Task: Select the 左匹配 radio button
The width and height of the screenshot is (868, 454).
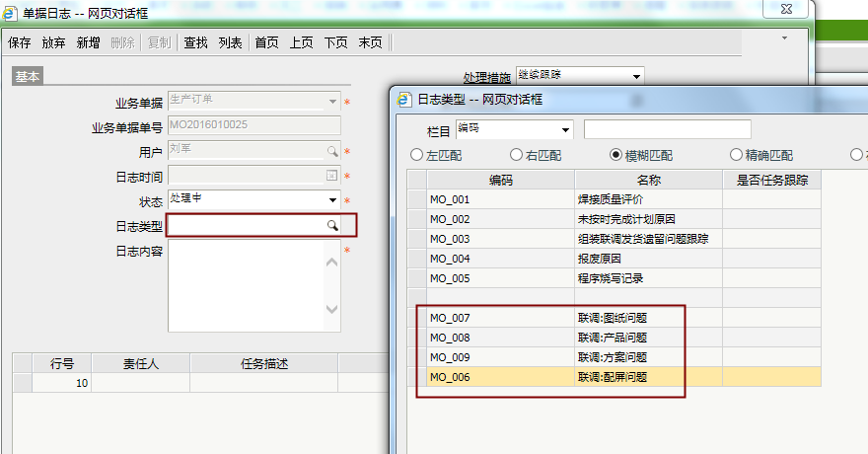Action: click(x=416, y=155)
